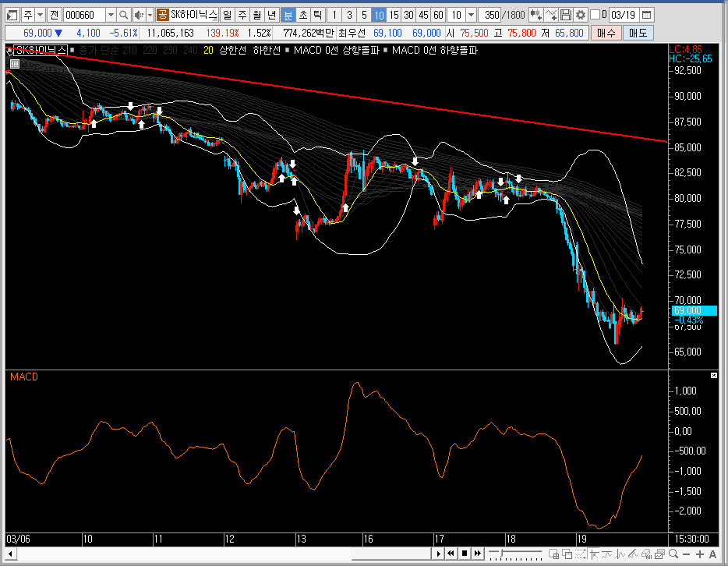728x566 pixels.
Task: Click the rewind double-arrow button
Action: click(x=451, y=554)
